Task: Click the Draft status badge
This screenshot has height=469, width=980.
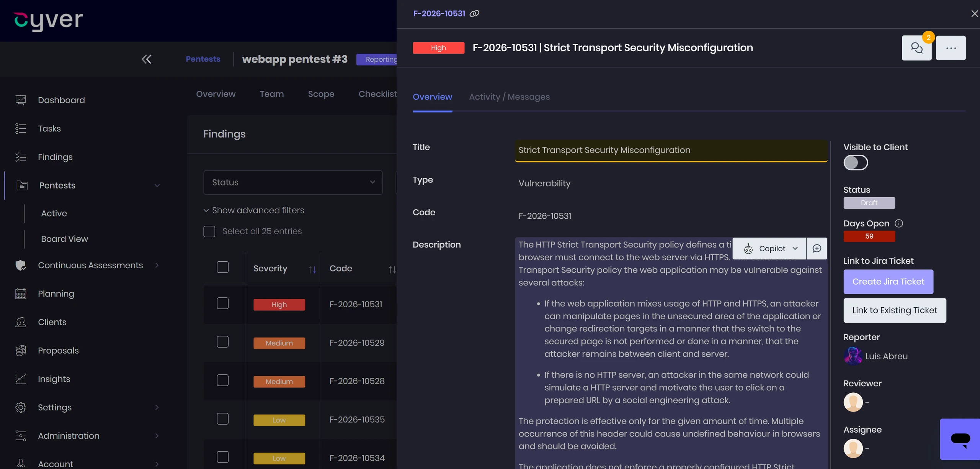Action: pyautogui.click(x=869, y=203)
